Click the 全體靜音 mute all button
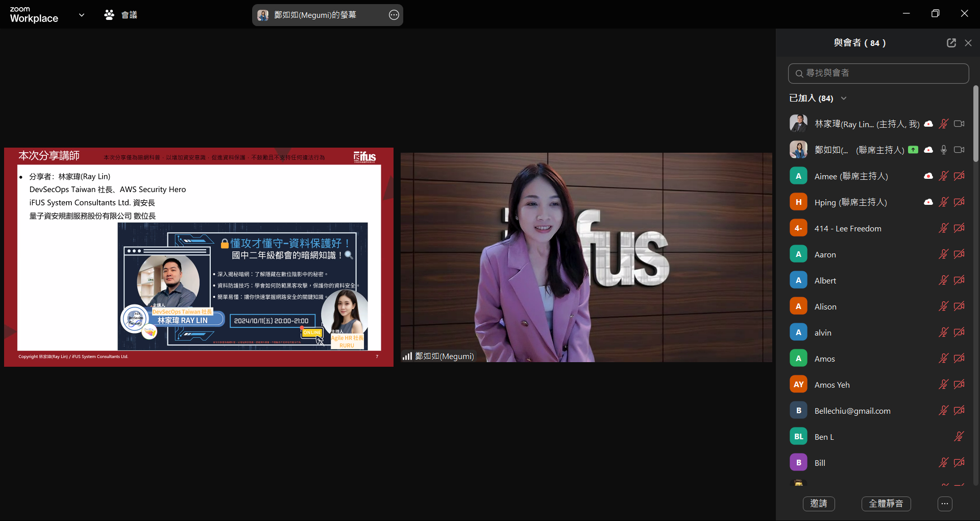This screenshot has width=980, height=521. 886,504
